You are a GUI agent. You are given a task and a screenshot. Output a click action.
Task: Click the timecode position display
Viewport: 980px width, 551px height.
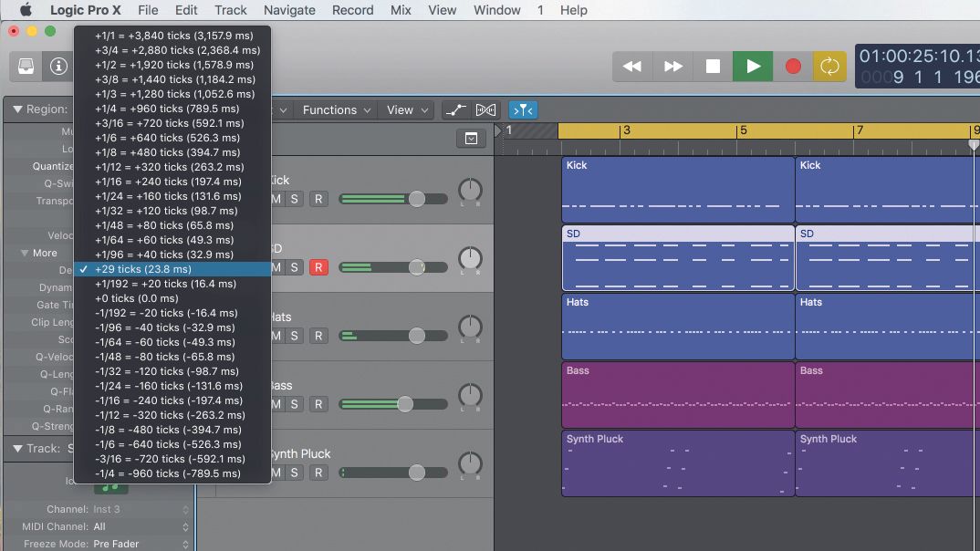(x=919, y=57)
